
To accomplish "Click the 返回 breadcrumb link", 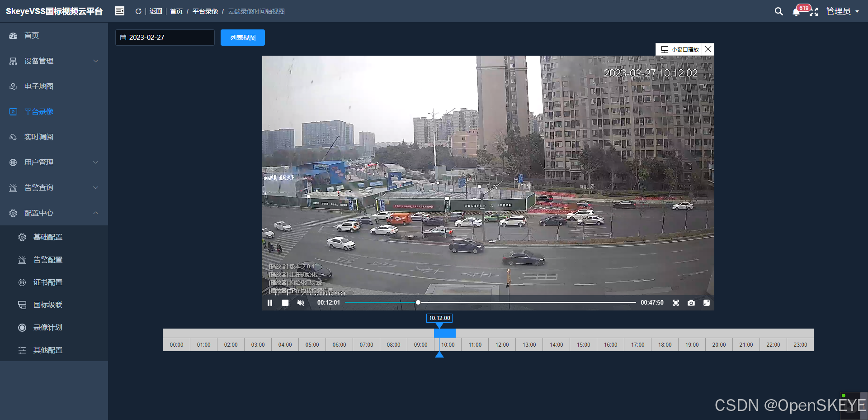I will (x=156, y=11).
